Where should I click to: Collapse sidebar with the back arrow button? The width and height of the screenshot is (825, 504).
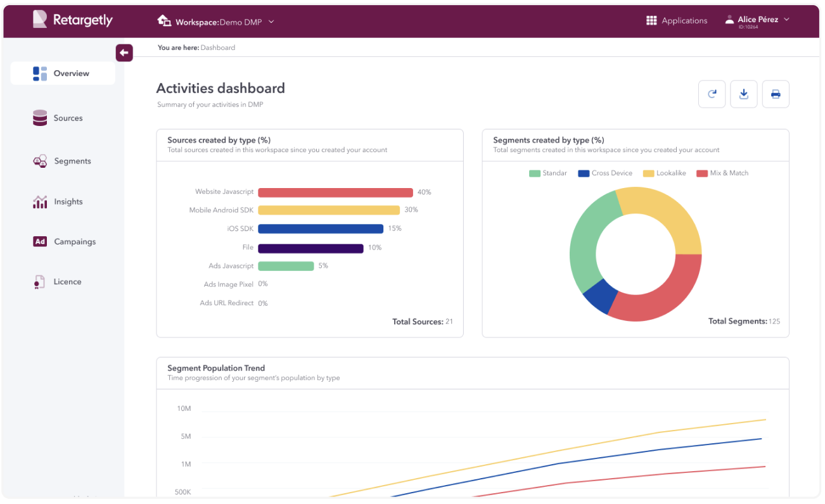coord(124,53)
